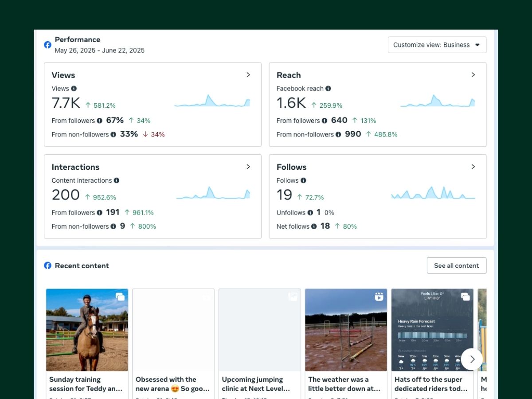The height and width of the screenshot is (399, 532).
Task: Click the date range May 26 - June 22, 2025
Action: pos(100,50)
